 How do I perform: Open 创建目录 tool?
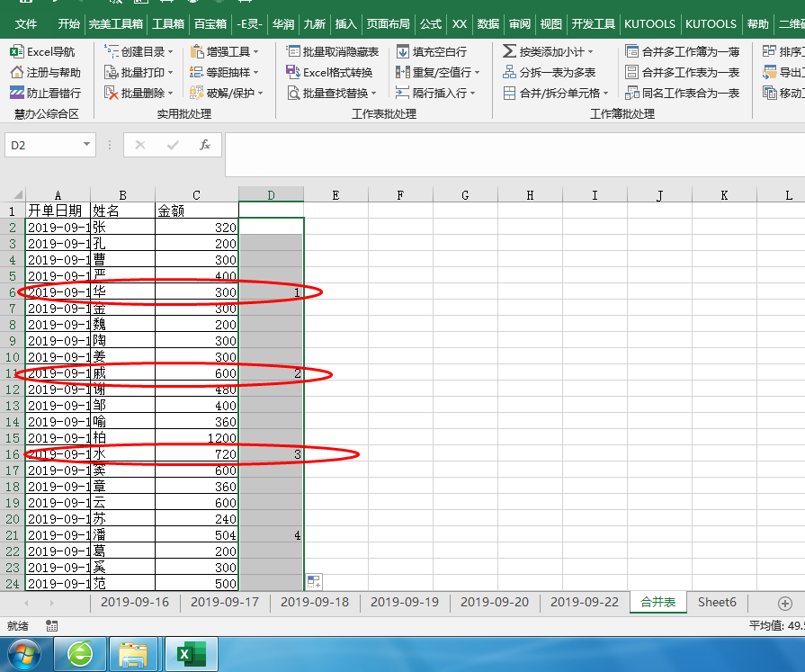coord(139,52)
